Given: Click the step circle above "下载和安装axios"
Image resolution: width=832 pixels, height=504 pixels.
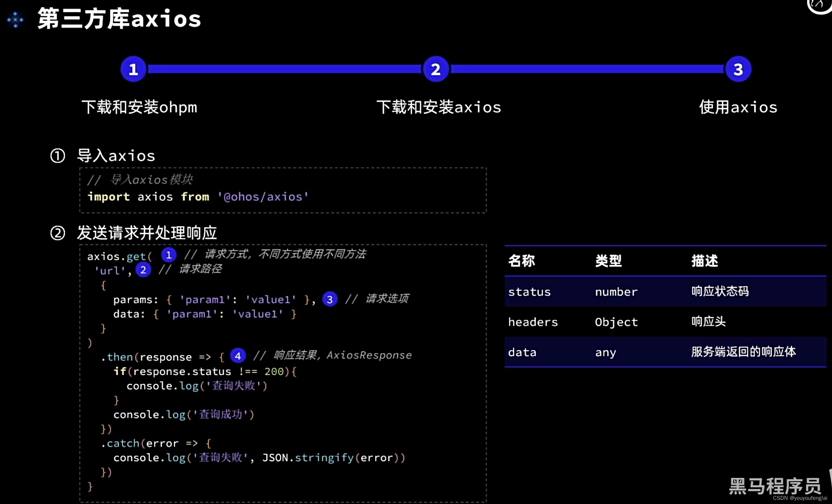Looking at the screenshot, I should pyautogui.click(x=435, y=69).
